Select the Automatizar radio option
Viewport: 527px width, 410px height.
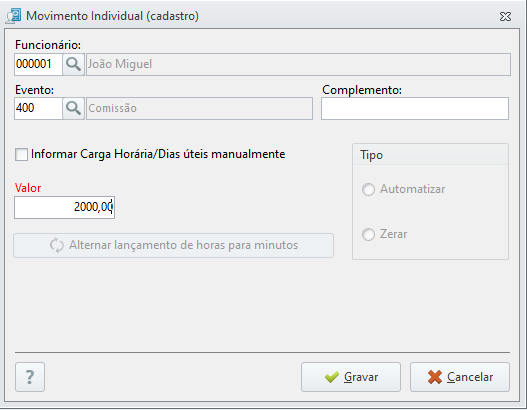[368, 189]
